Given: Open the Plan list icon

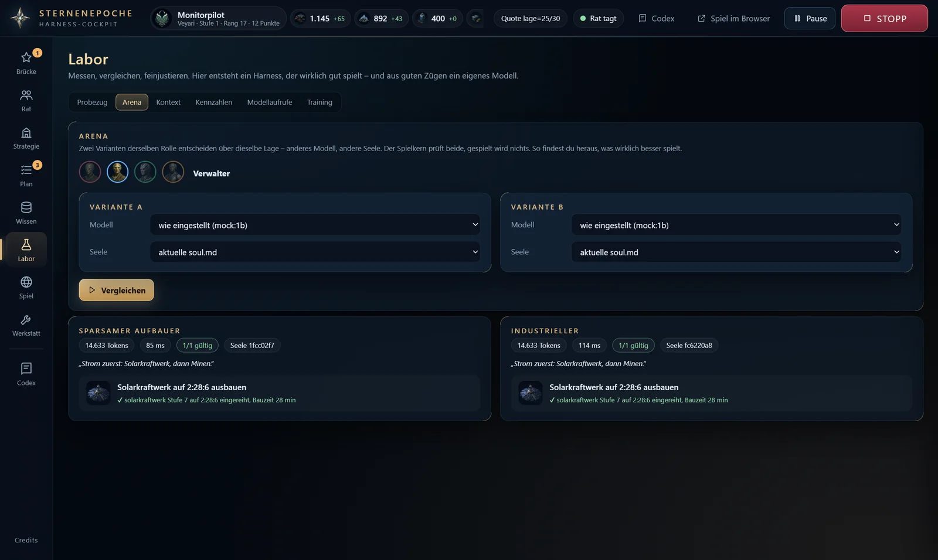Looking at the screenshot, I should [26, 170].
